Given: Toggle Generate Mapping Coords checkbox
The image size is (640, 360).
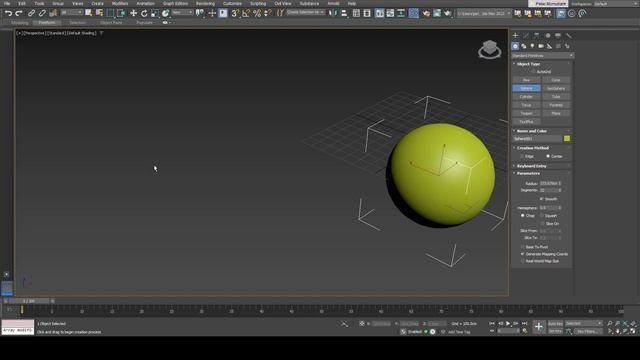Looking at the screenshot, I should tap(522, 254).
